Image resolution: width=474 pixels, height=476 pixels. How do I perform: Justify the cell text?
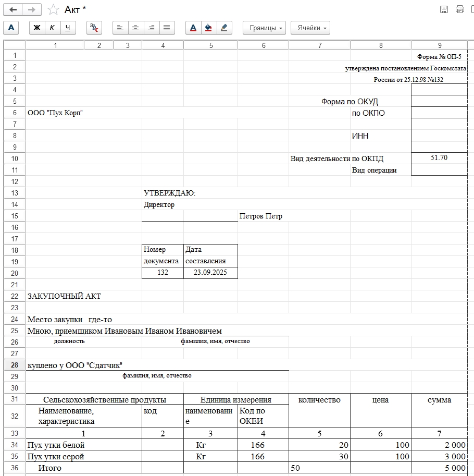(x=167, y=28)
